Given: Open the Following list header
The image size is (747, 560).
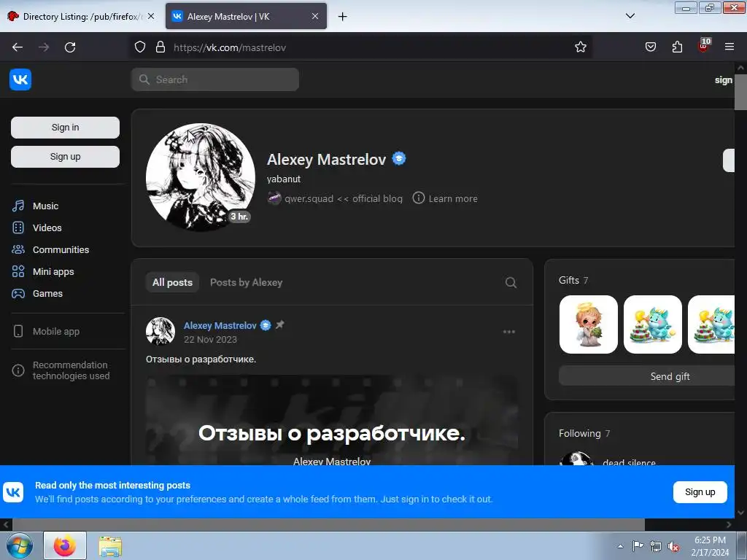Looking at the screenshot, I should point(584,433).
